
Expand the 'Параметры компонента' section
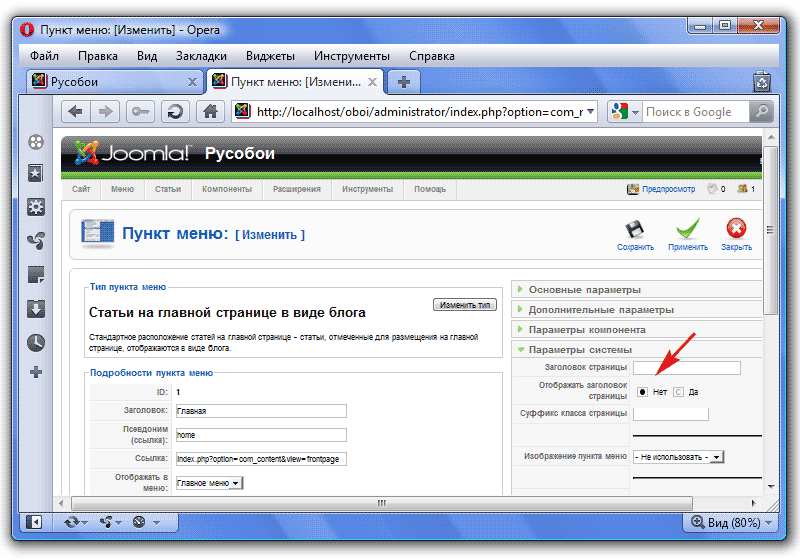(x=587, y=330)
